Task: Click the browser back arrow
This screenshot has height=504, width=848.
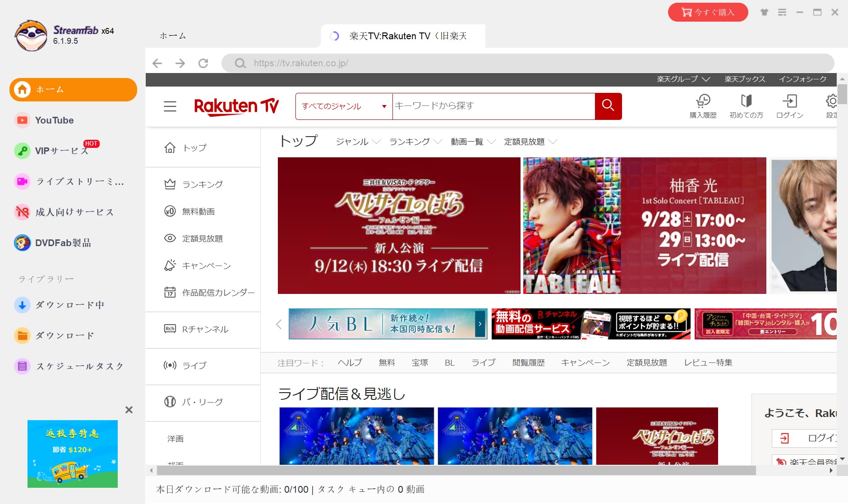Action: coord(157,63)
